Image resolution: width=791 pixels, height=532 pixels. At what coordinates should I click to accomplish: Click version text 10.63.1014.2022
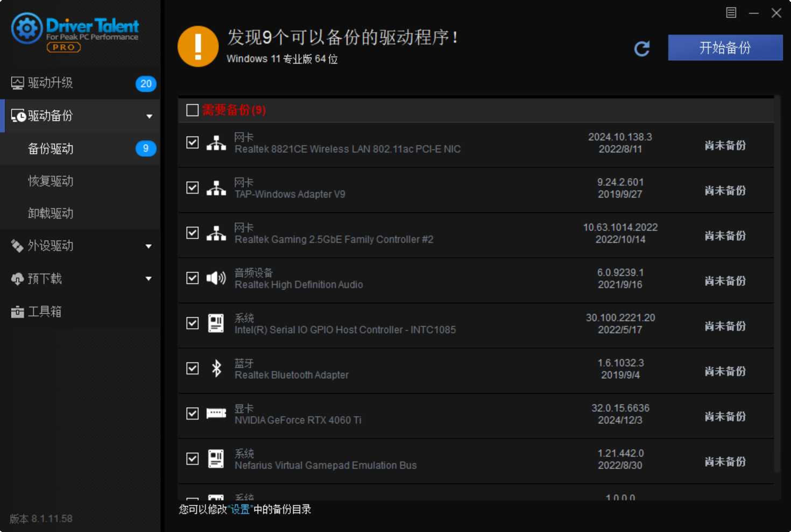(x=620, y=228)
